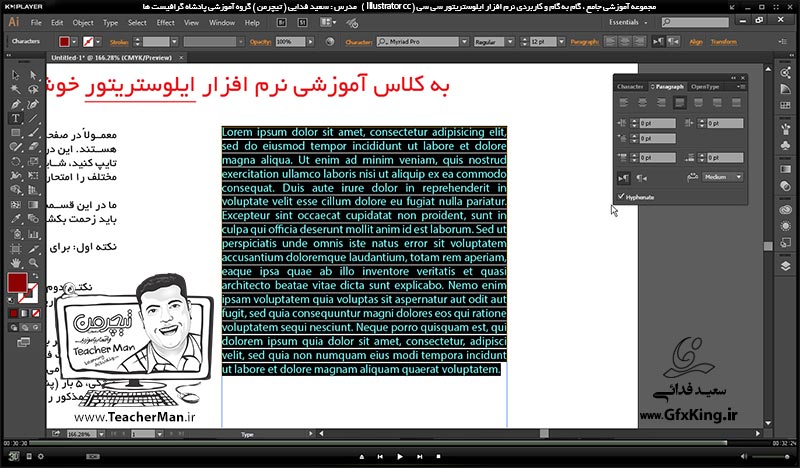Toggle right-to-left paragraph direction in Paragraph panel

coord(642,178)
